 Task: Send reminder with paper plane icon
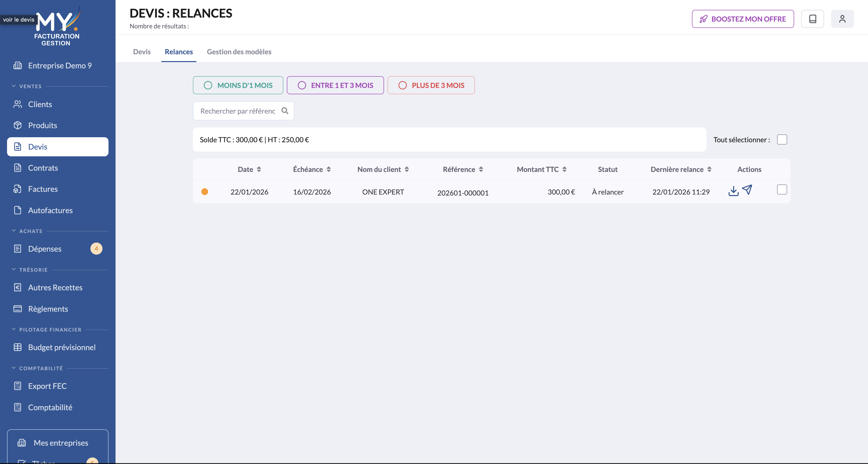coord(747,190)
